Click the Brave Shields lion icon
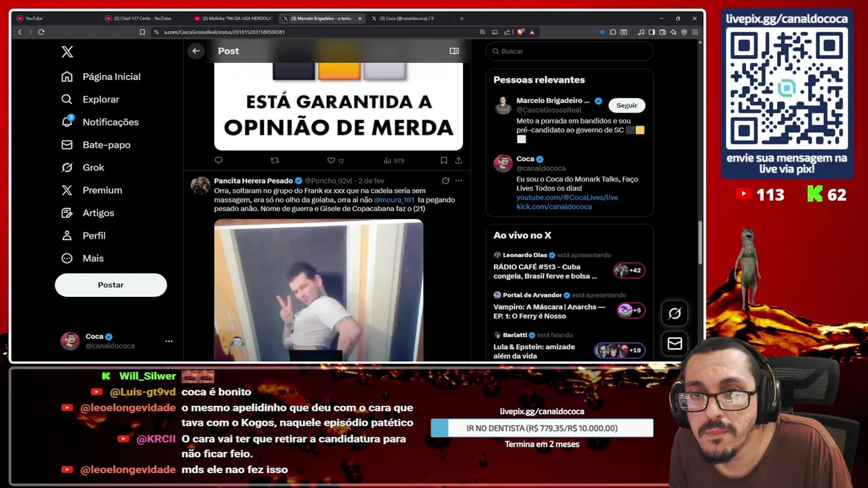This screenshot has height=488, width=868. [x=520, y=32]
